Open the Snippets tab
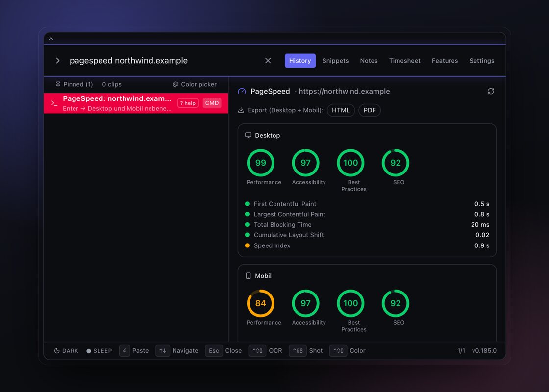549x392 pixels. pos(335,61)
